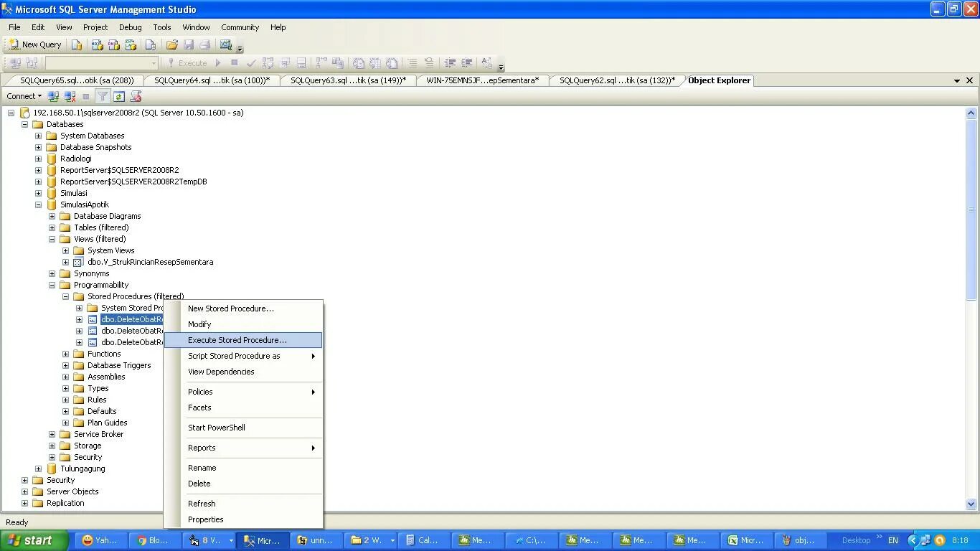
Task: Open the Connect dropdown in Object Explorer
Action: [24, 96]
